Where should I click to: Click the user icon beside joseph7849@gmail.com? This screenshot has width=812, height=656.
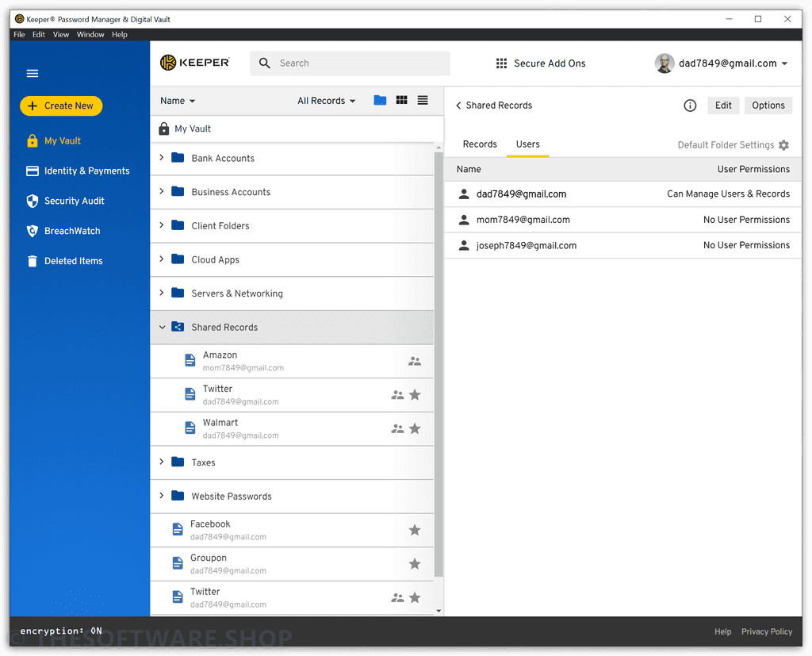coord(464,246)
